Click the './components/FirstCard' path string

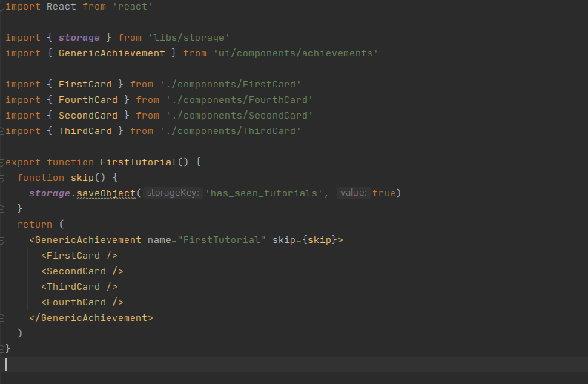(x=231, y=85)
